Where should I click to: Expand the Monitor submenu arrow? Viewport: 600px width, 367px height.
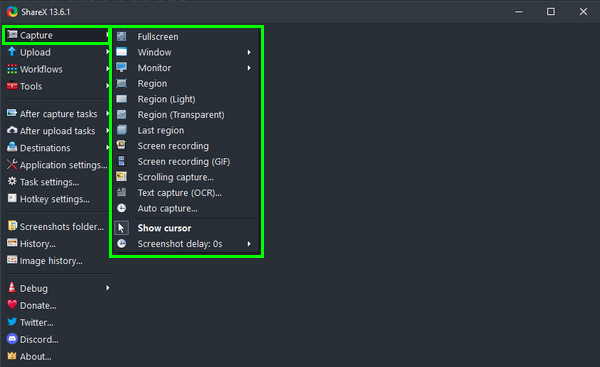coord(249,68)
